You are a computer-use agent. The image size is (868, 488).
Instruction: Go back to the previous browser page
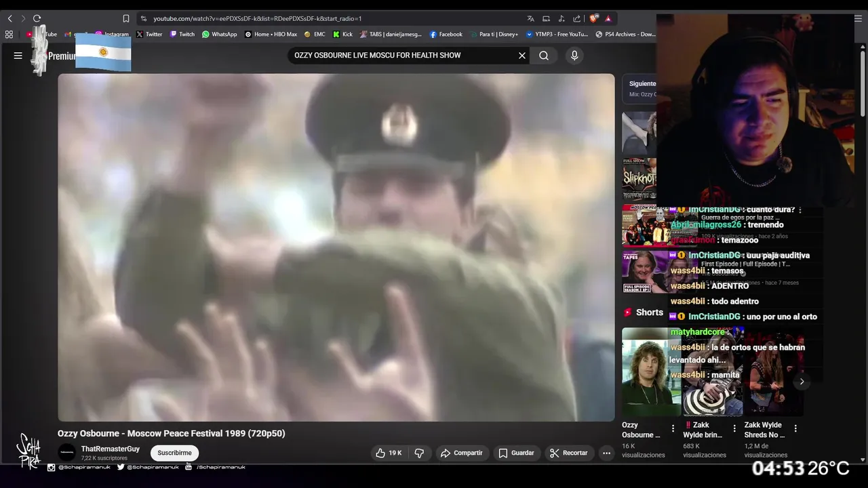coord(9,18)
